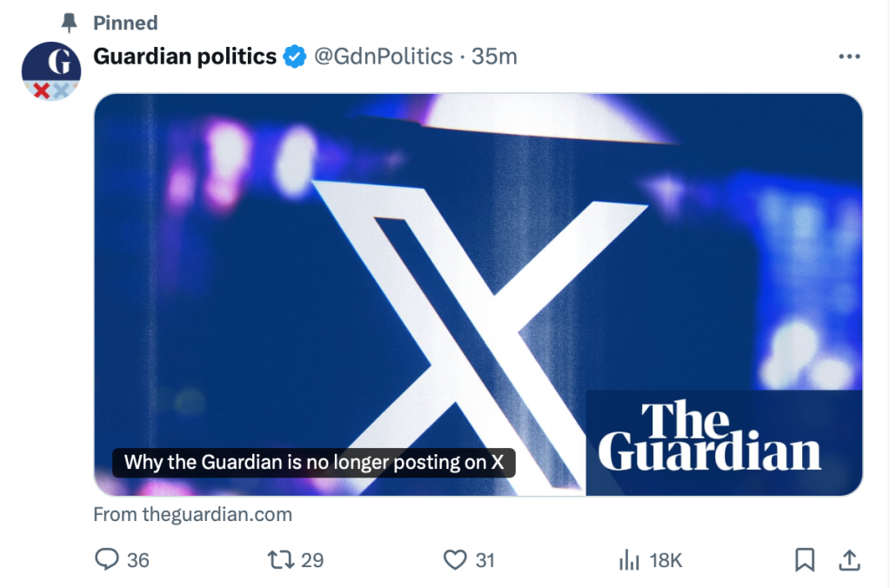
Task: Click the reply speech bubble icon
Action: (107, 560)
